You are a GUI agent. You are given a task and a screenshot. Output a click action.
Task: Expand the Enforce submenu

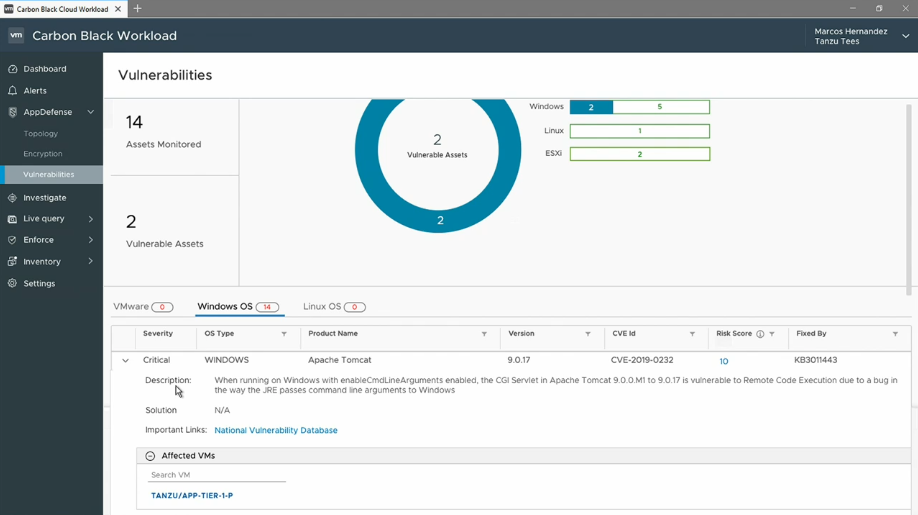[x=91, y=240]
